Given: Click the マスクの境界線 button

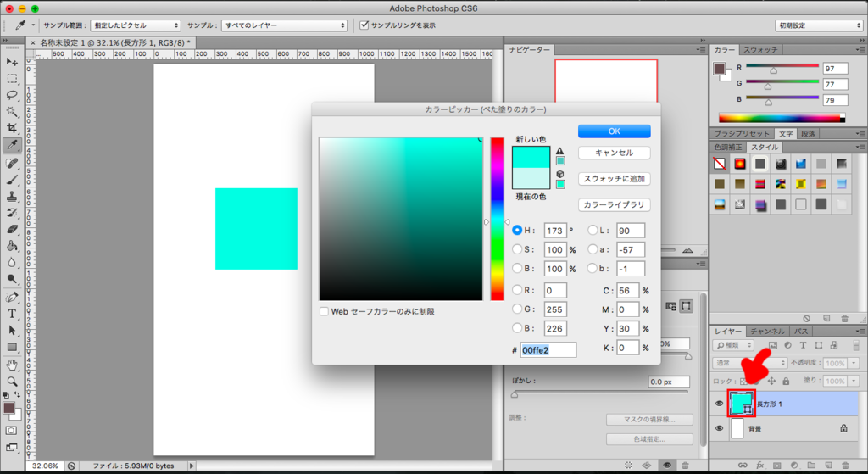Looking at the screenshot, I should point(649,419).
